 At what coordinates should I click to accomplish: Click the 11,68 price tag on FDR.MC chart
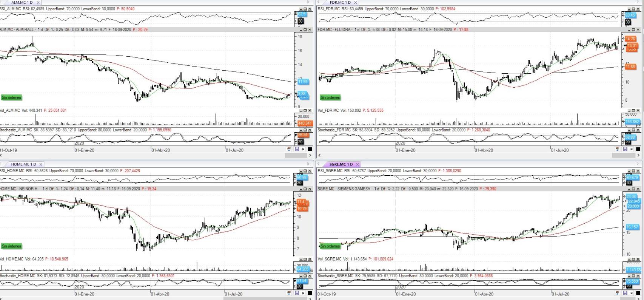pos(630,67)
